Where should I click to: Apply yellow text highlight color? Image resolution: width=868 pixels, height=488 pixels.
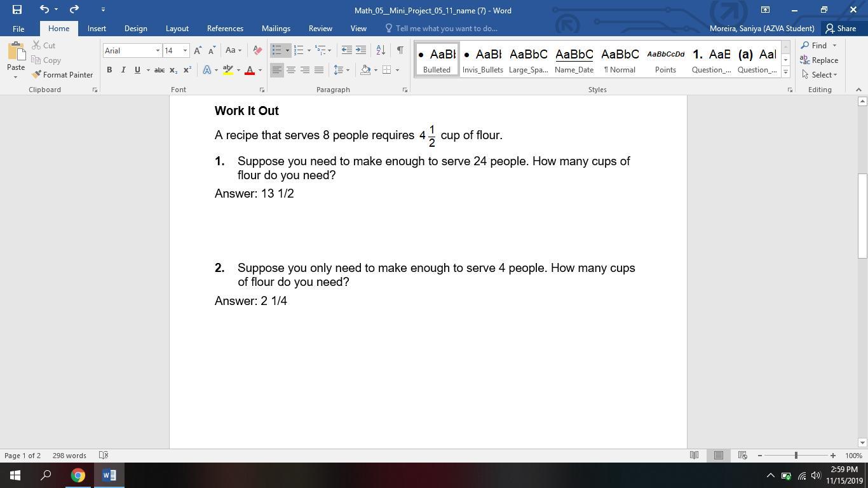coord(227,70)
